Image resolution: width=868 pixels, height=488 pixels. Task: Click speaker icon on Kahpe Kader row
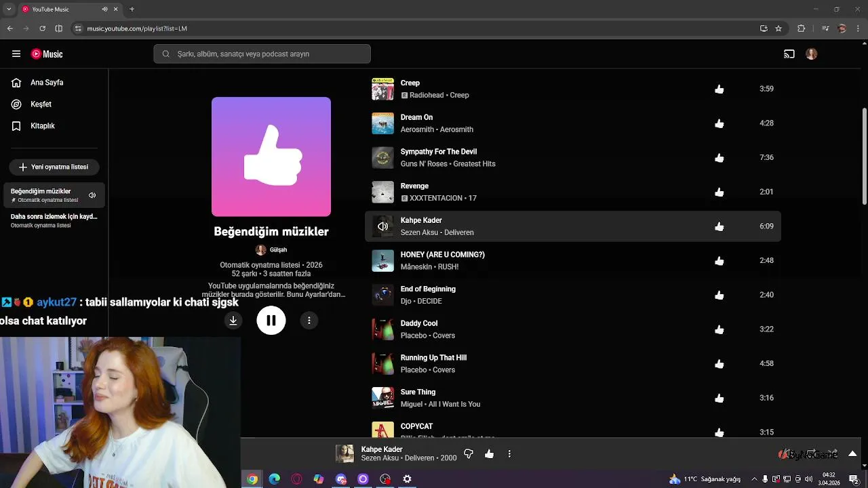click(x=382, y=226)
